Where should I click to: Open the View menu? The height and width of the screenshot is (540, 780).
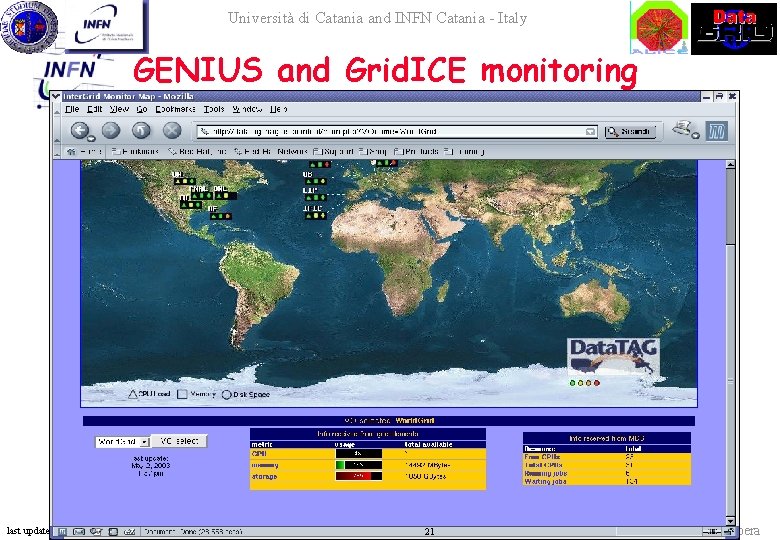pyautogui.click(x=119, y=109)
